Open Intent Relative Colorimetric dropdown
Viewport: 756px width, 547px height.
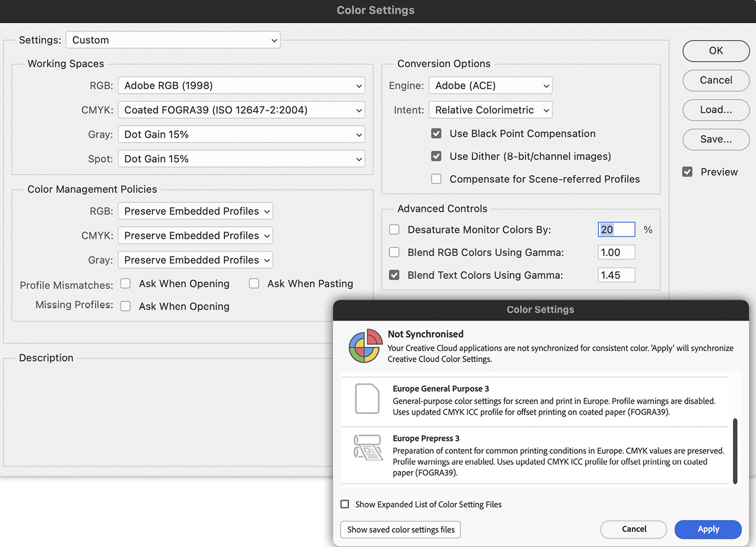[491, 110]
